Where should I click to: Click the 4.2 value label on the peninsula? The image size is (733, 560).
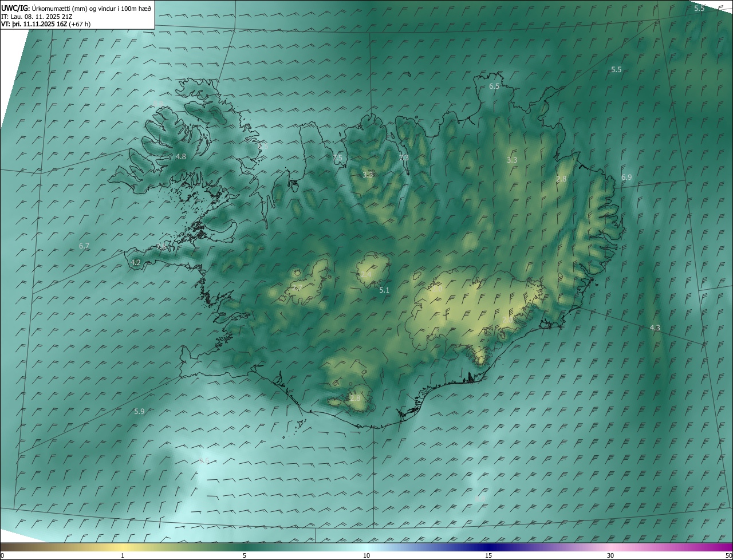pyautogui.click(x=136, y=262)
